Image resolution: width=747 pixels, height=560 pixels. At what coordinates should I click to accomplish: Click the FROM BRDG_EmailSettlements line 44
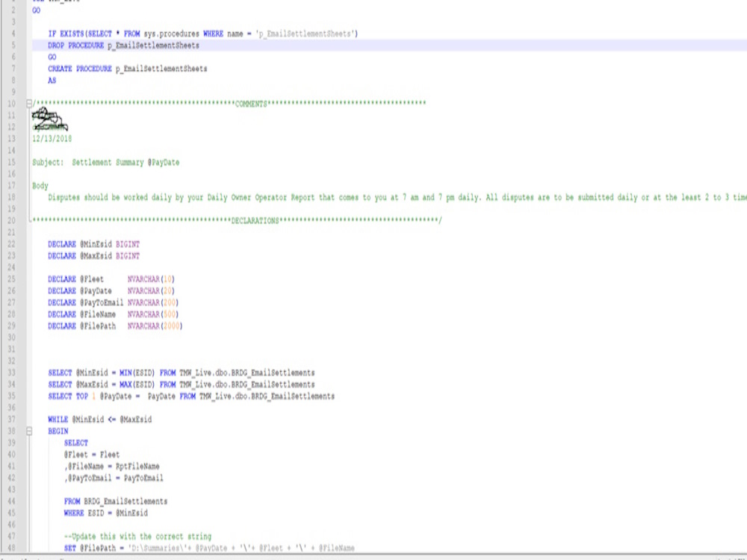[116, 502]
